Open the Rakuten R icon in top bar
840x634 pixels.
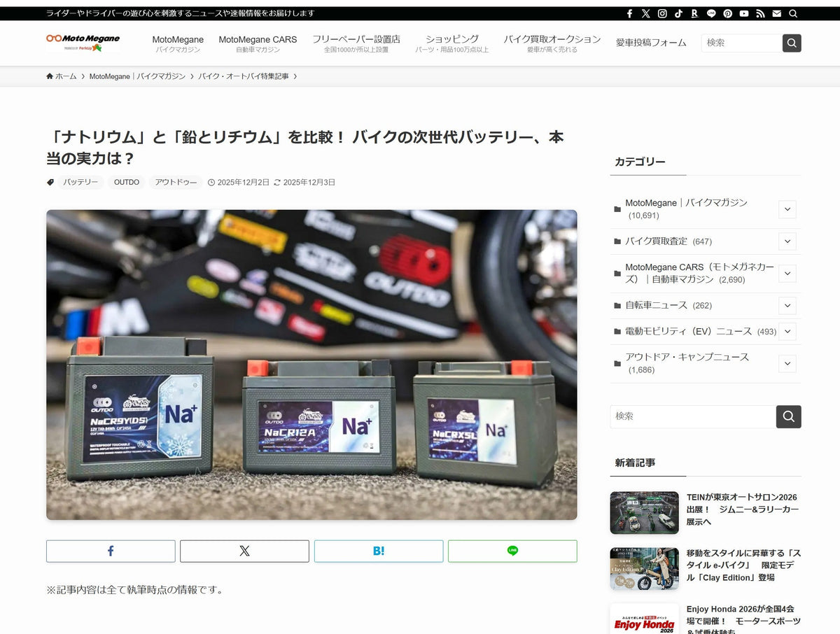click(694, 13)
